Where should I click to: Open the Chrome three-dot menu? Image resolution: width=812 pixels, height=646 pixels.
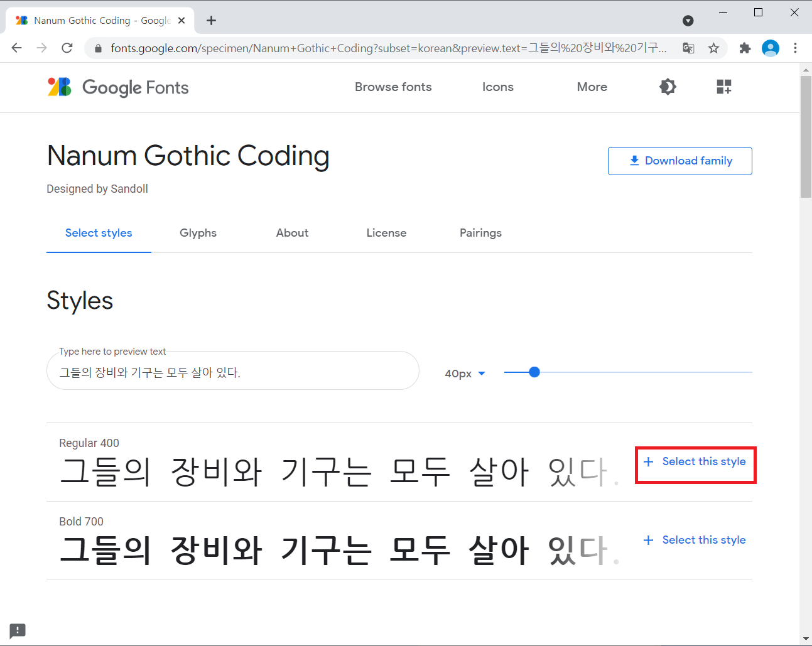coord(796,48)
